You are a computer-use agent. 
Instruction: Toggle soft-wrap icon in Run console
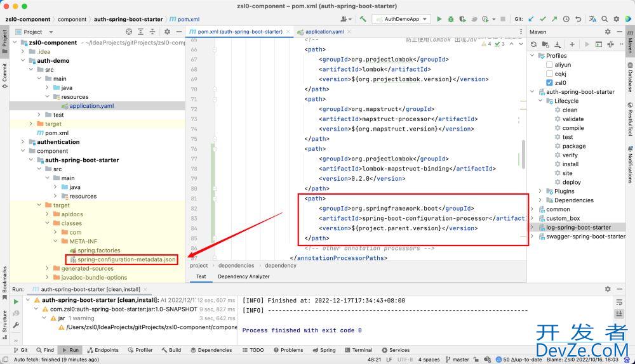(619, 302)
